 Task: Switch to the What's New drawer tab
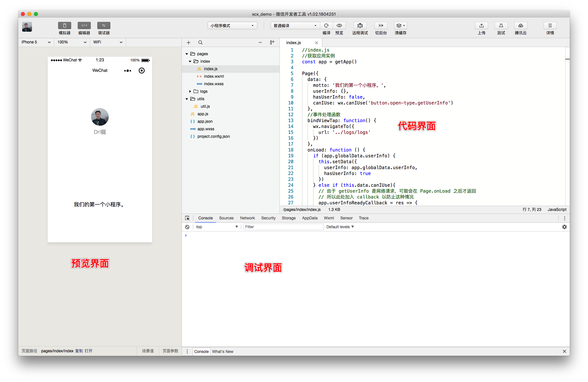223,352
